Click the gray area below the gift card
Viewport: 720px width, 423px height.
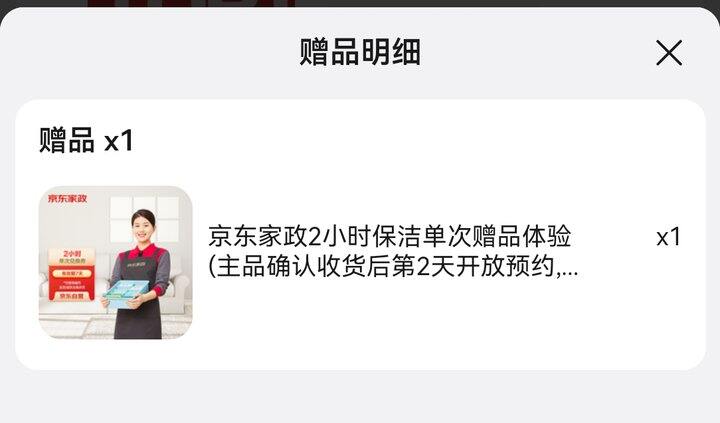[360, 397]
